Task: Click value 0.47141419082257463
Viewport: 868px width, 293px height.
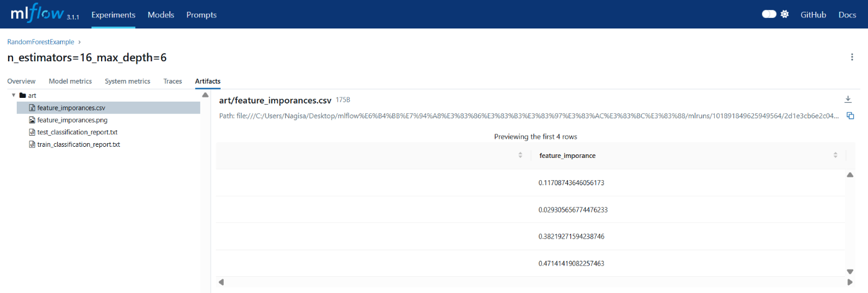Action: point(572,263)
